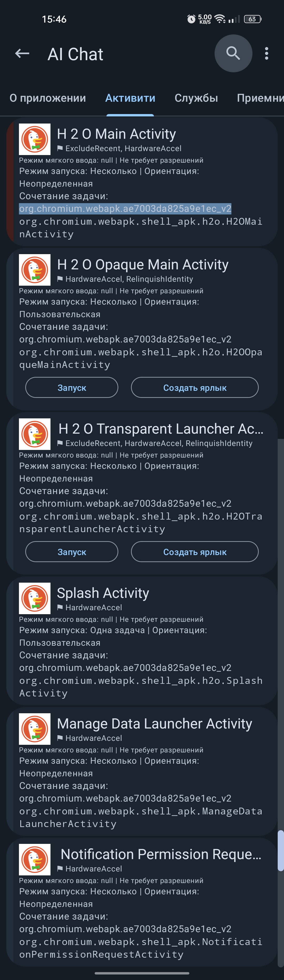The image size is (284, 980).
Task: Tap the H 2 O Opaque Main Activity icon
Action: pos(35,270)
